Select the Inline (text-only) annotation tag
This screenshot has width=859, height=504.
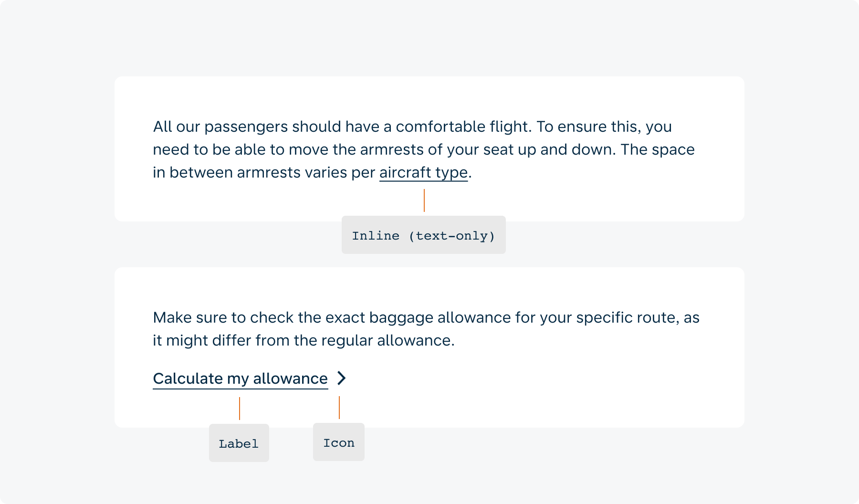[424, 235]
